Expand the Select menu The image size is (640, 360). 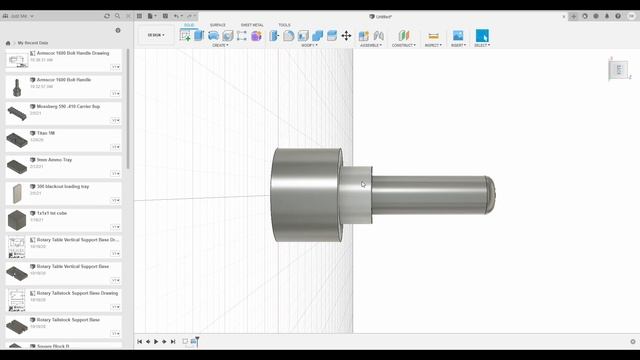tap(482, 45)
